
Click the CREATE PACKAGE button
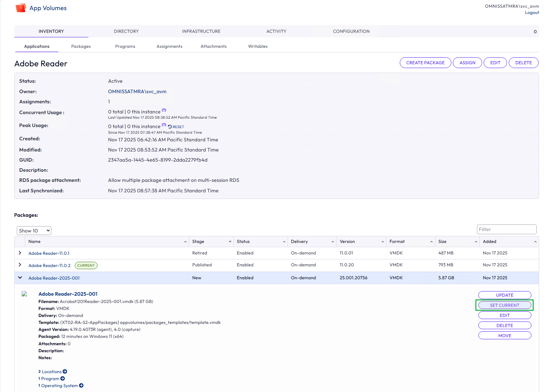coord(425,62)
